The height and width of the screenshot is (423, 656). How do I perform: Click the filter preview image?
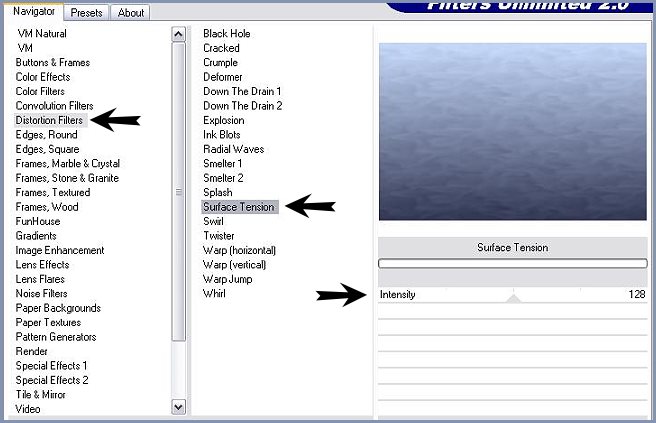tap(512, 131)
